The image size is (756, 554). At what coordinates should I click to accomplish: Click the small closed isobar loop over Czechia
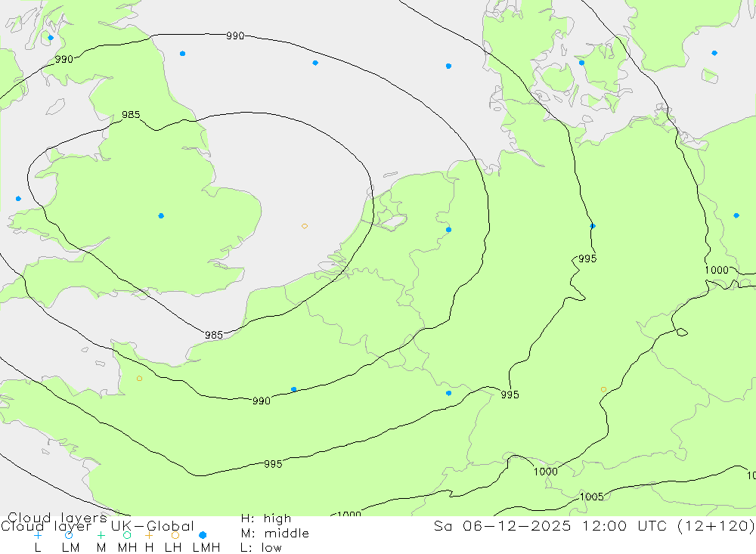[682, 333]
